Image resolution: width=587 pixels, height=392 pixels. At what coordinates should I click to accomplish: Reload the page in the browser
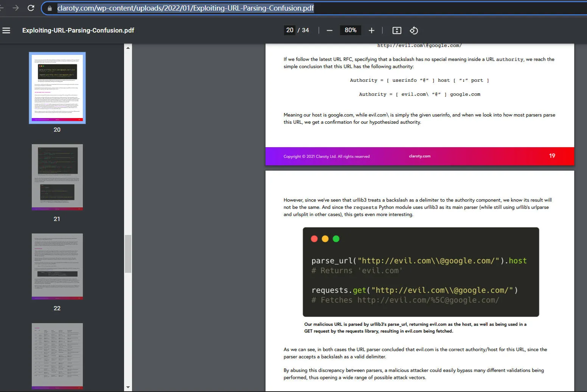pos(31,8)
